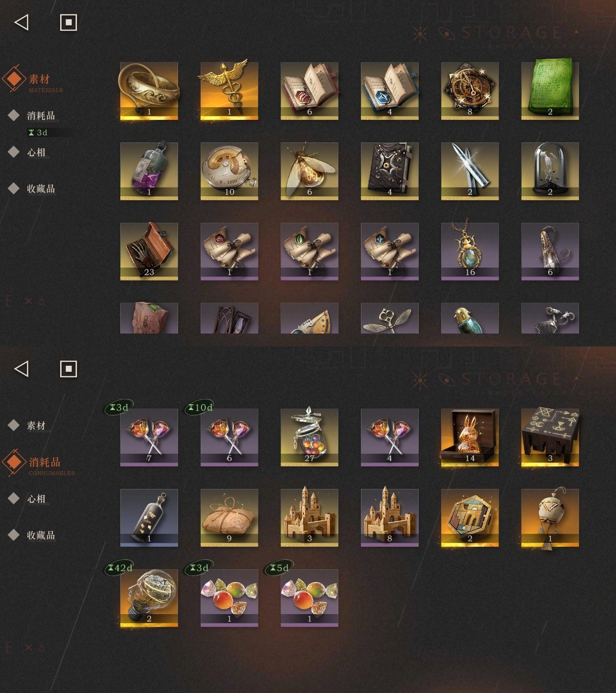Image resolution: width=616 pixels, height=693 pixels.
Task: Select the lollipops expiring in 10d
Action: tap(229, 437)
